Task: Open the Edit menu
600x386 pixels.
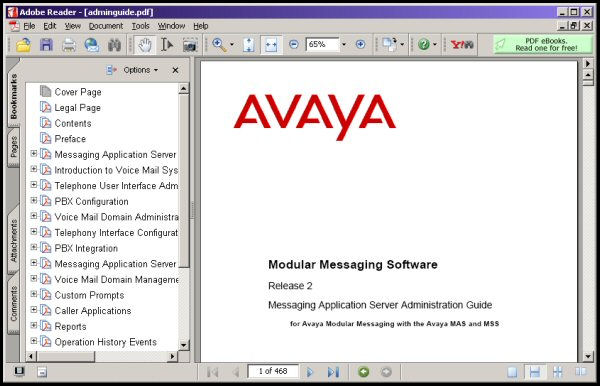Action: (49, 26)
